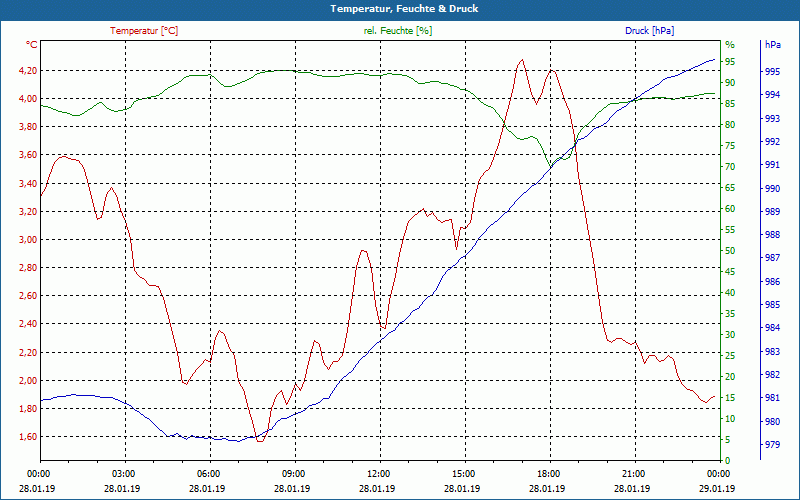Click the blue "992" pressure axis value
The width and height of the screenshot is (800, 500).
772,142
